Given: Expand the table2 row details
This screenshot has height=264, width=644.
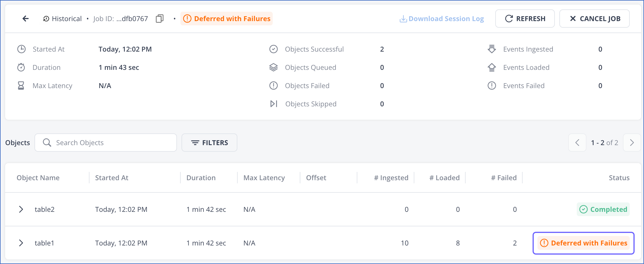Looking at the screenshot, I should 21,209.
